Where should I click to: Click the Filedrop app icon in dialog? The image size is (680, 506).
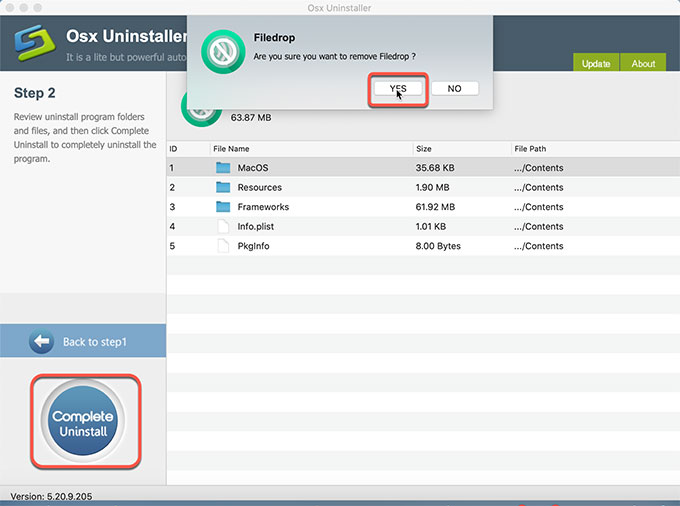pyautogui.click(x=223, y=52)
